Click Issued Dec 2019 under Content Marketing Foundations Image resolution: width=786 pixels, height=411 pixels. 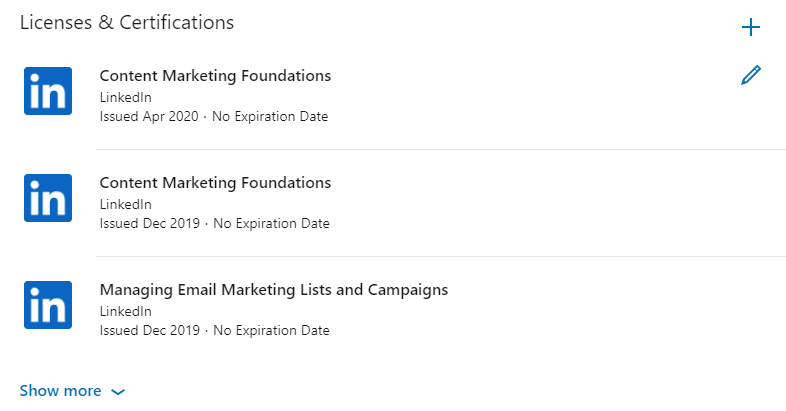coord(149,224)
